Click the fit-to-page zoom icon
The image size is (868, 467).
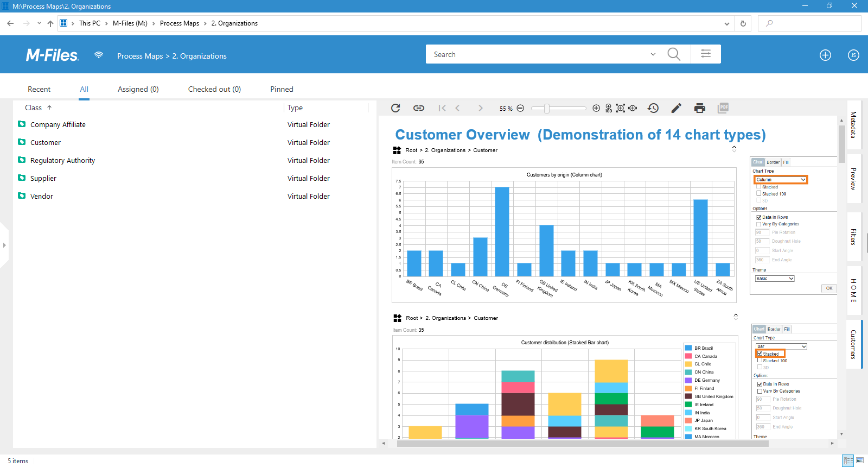pyautogui.click(x=621, y=108)
